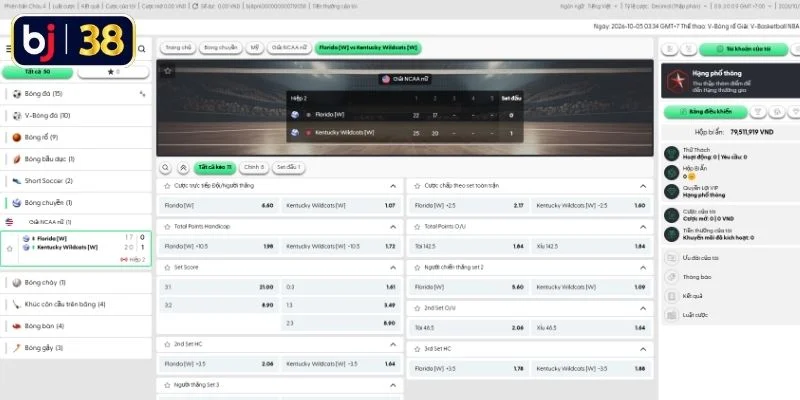Screen dimensions: 800x400
Task: Click the Bóng đá soccer ball icon
Action: (17, 94)
